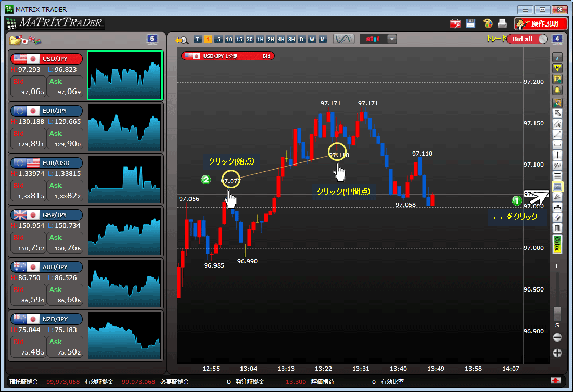Open the Color button in right toolbar
573x392 pixels.
[x=557, y=244]
